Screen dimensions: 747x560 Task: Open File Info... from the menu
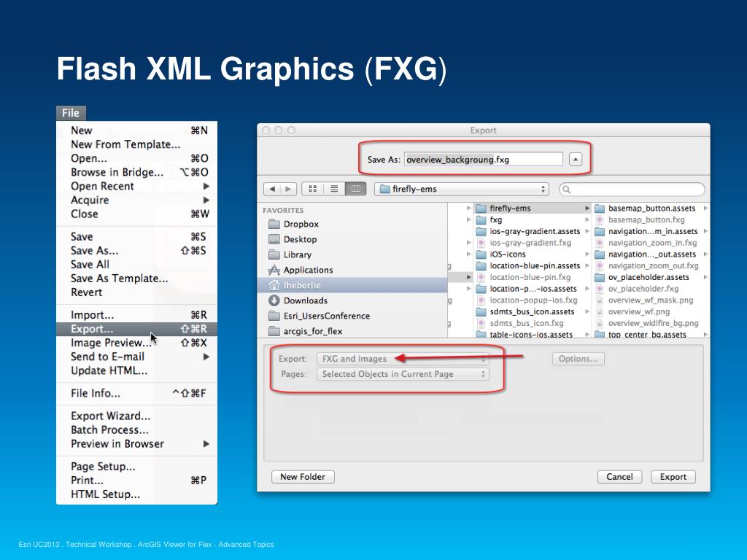click(x=136, y=393)
